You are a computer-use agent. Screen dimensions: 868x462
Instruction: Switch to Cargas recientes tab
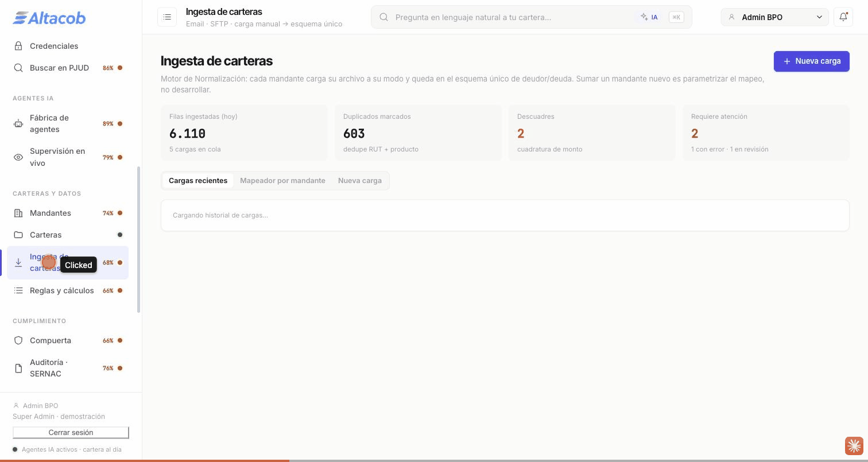tap(198, 181)
